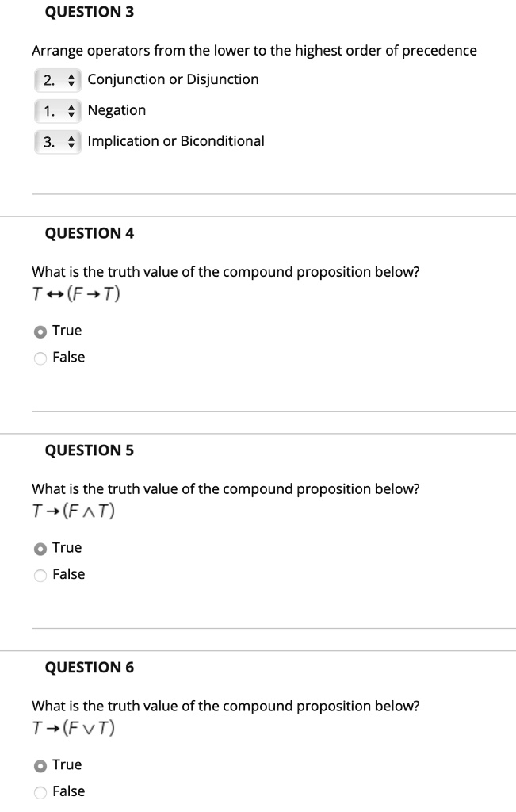Select True for Question 5
This screenshot has width=516, height=812.
(39, 547)
